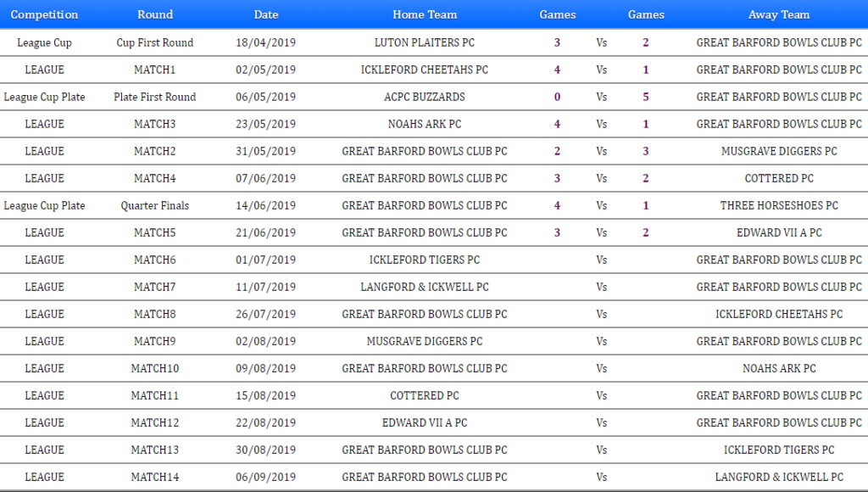The height and width of the screenshot is (492, 868).
Task: Click date 15/08/2019
Action: [265, 395]
